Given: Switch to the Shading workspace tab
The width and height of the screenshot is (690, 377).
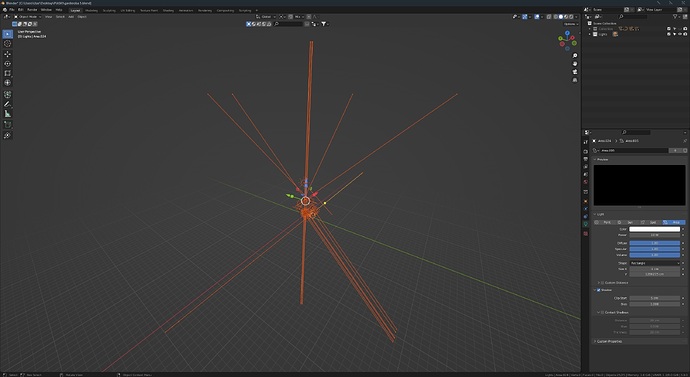Looking at the screenshot, I should tap(168, 10).
